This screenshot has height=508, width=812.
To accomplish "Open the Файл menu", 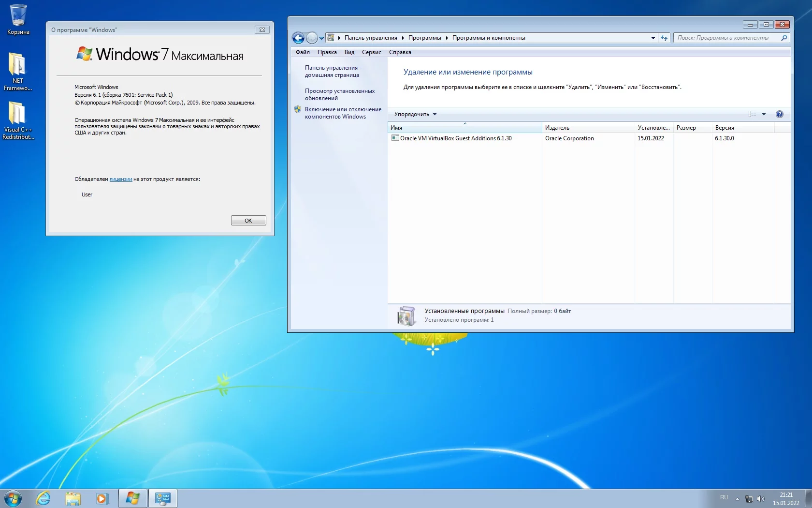I will (303, 52).
